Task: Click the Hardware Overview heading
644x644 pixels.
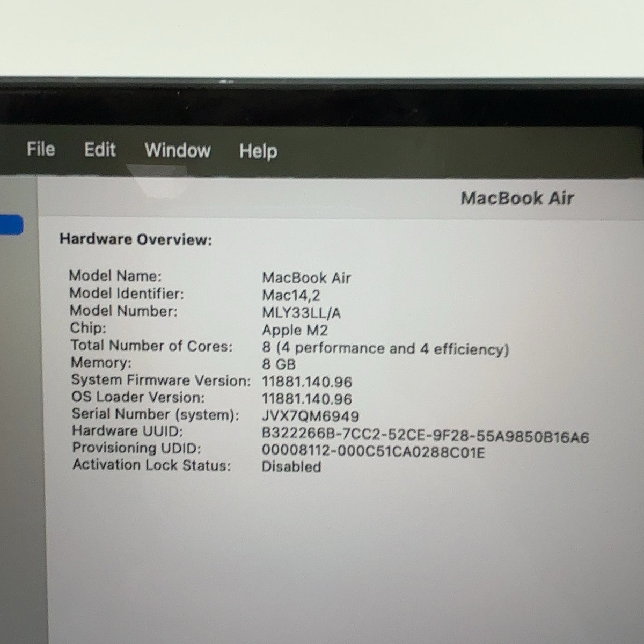Action: pos(136,239)
